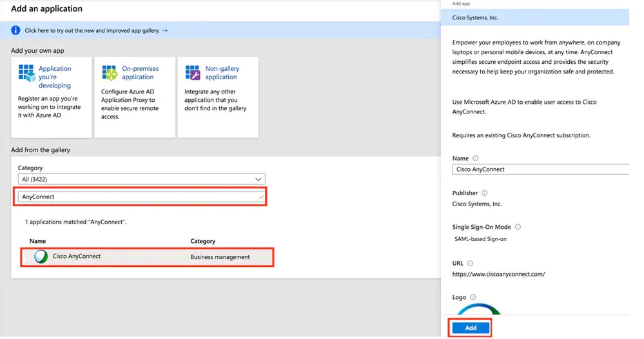Open the On-premises application tile
The width and height of the screenshot is (644, 339).
pyautogui.click(x=135, y=97)
